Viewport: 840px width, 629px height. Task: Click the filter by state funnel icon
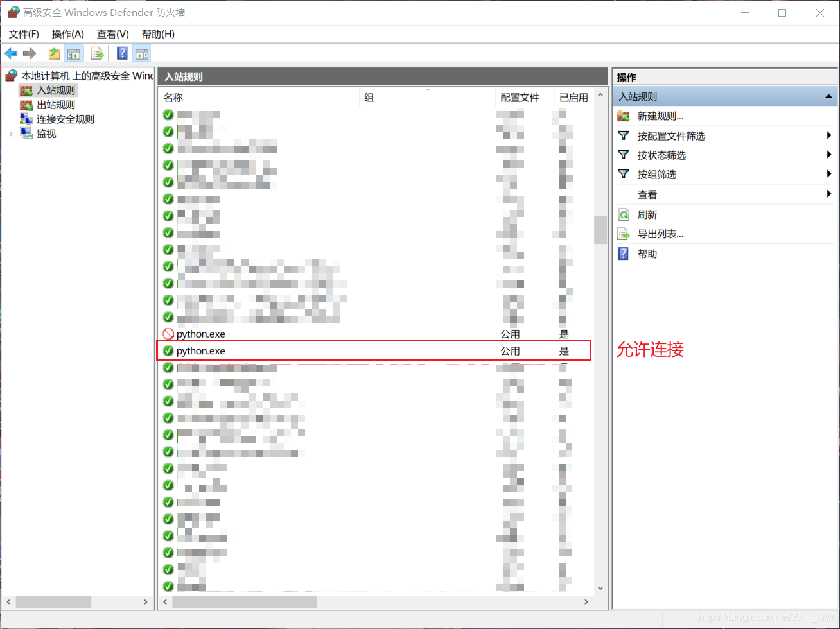coord(623,155)
